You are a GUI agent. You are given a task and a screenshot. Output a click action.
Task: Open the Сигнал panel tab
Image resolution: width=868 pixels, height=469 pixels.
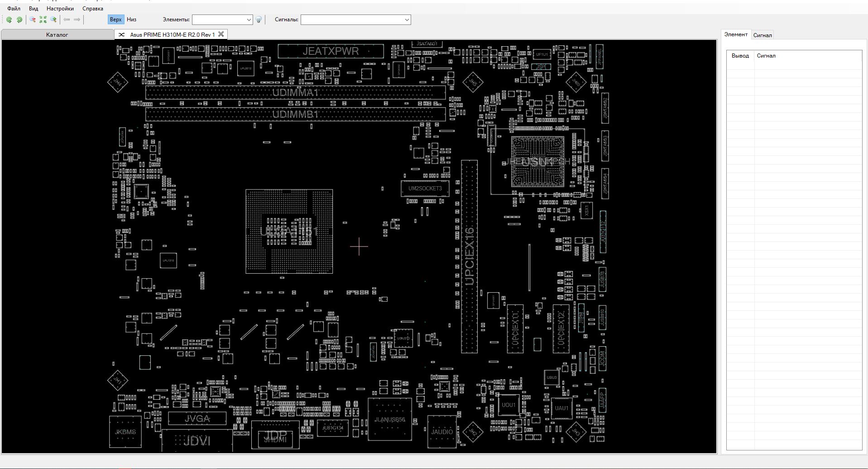click(x=762, y=35)
